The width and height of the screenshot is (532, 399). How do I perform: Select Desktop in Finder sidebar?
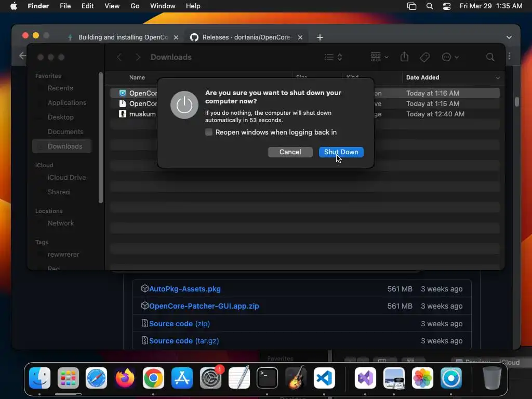(60, 117)
